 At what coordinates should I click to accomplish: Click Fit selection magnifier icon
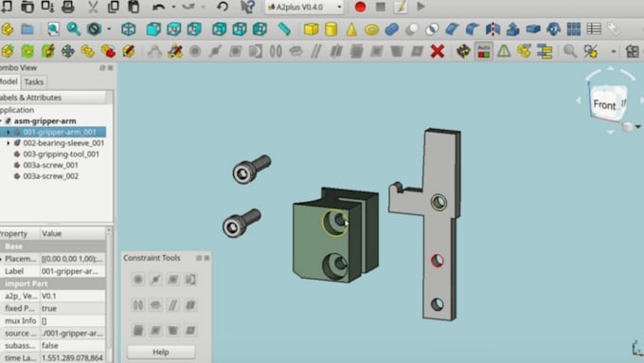74,28
